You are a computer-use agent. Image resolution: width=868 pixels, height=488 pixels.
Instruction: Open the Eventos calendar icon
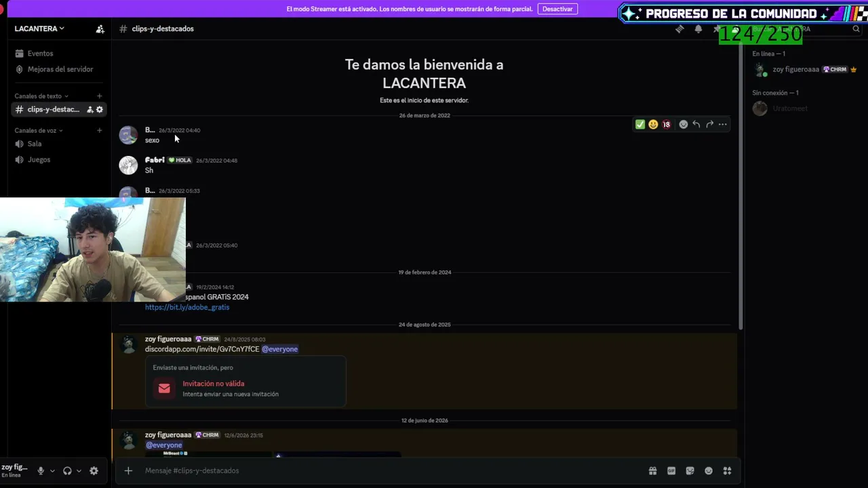pyautogui.click(x=20, y=54)
